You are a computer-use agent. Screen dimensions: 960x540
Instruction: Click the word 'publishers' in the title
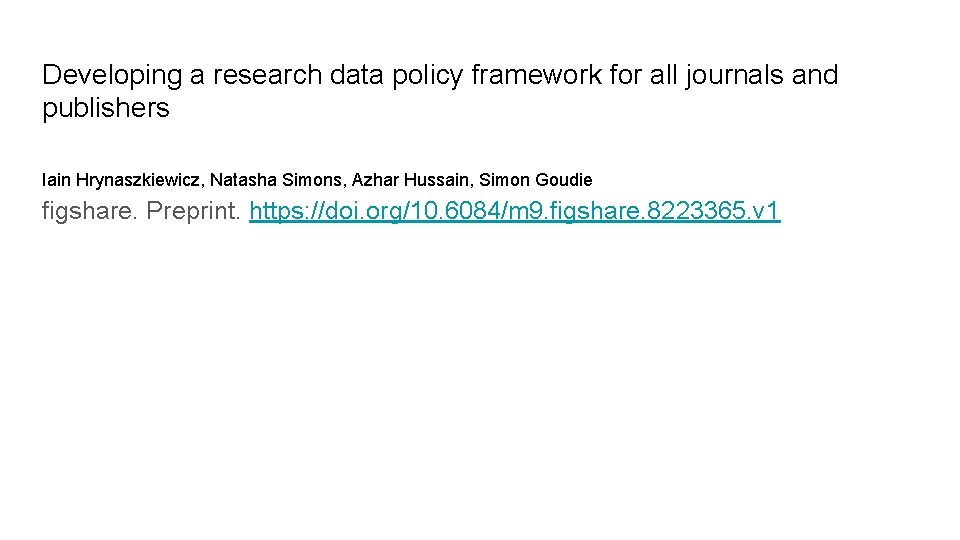point(106,109)
